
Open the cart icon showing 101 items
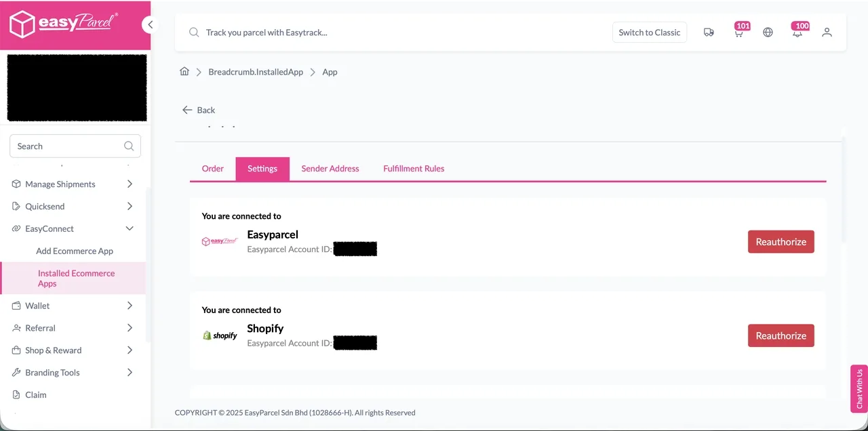tap(738, 32)
